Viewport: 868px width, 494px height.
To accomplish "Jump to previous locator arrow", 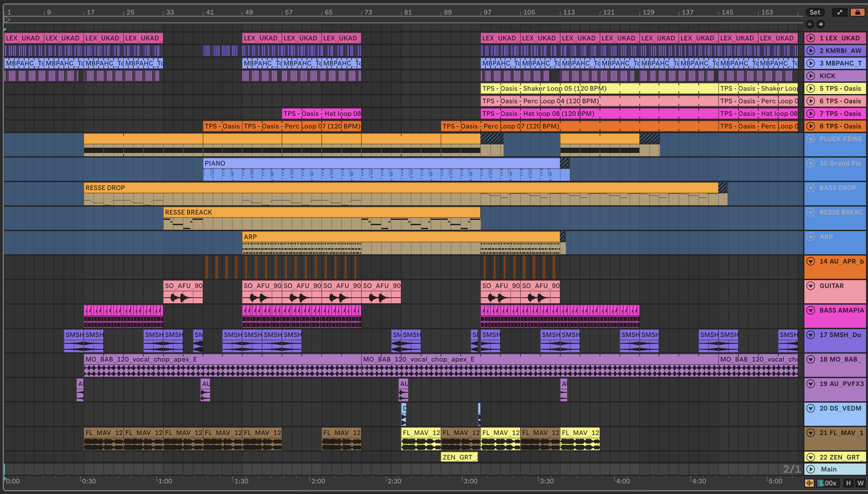I will tap(810, 24).
